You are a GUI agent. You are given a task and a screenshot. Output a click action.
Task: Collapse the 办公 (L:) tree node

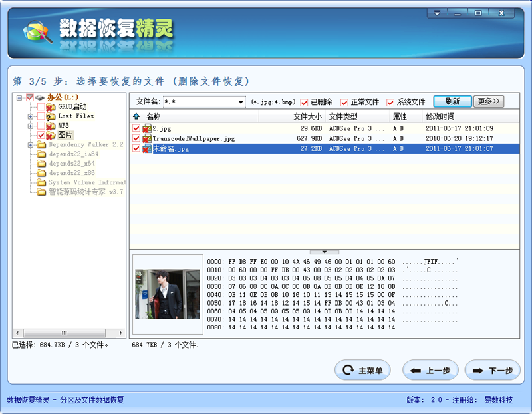coord(19,98)
